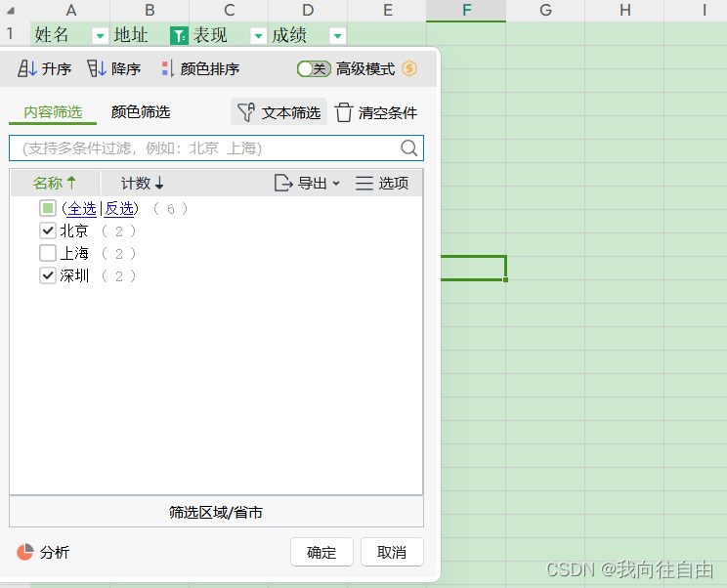Check the 上海 checkbox
727x588 pixels.
(x=48, y=253)
